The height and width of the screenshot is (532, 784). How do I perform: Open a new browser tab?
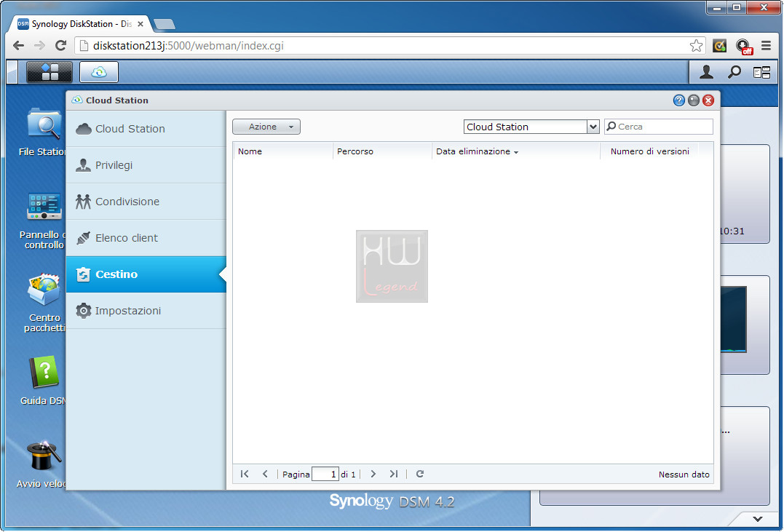pyautogui.click(x=164, y=24)
